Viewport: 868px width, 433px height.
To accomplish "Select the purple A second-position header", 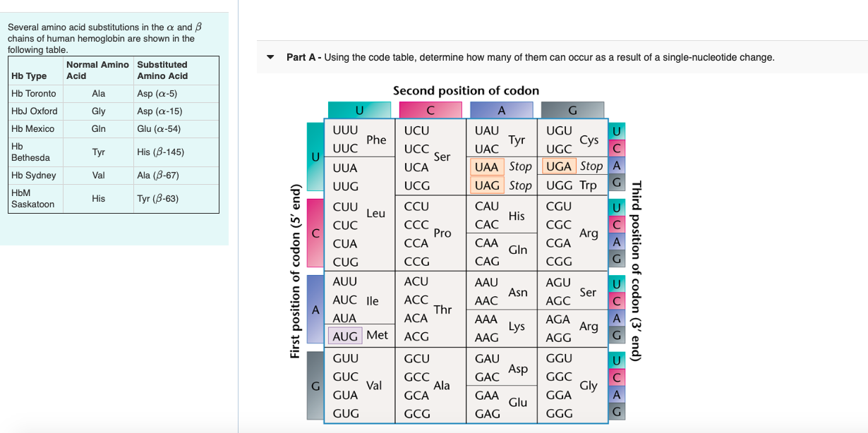I will pos(501,110).
